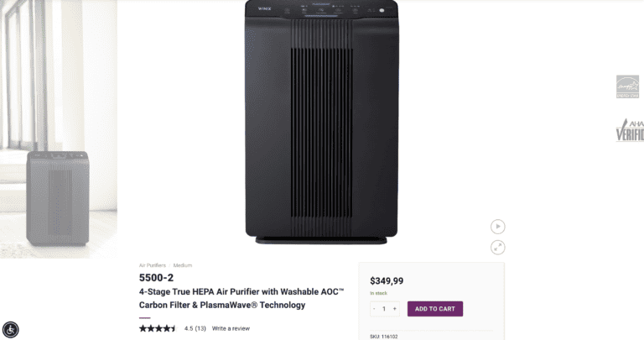Go to Air Purifiers breadcrumb category

[153, 265]
